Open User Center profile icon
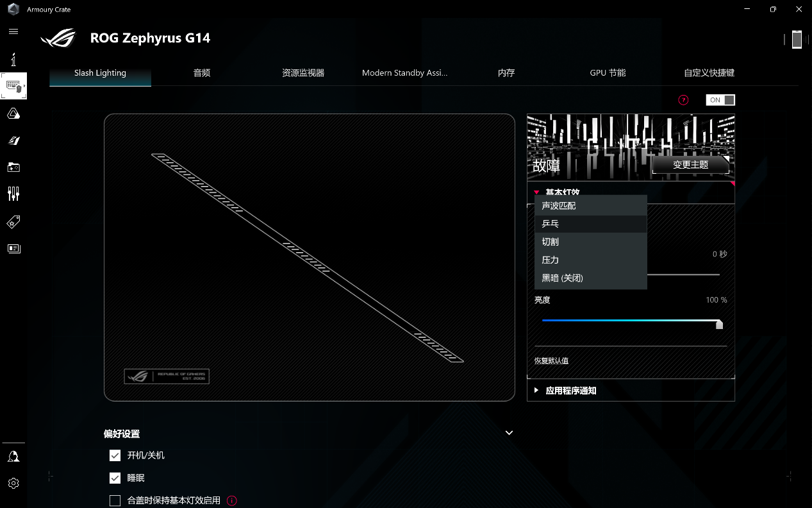The image size is (812, 508). [13, 456]
